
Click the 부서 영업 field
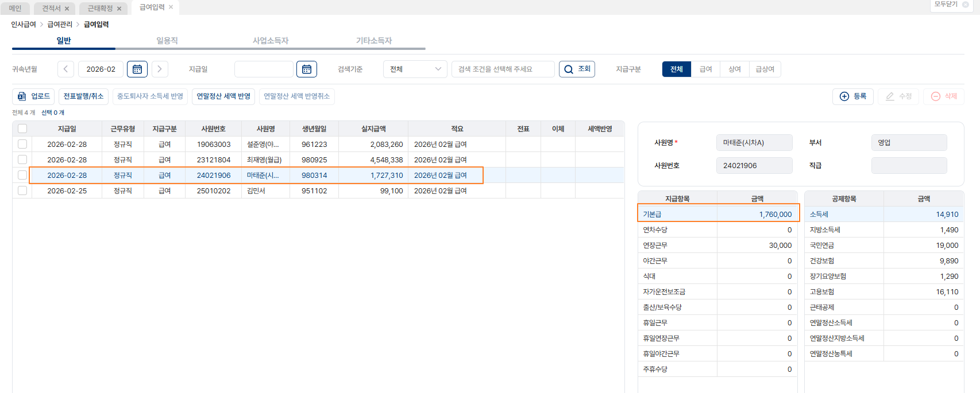pyautogui.click(x=909, y=142)
